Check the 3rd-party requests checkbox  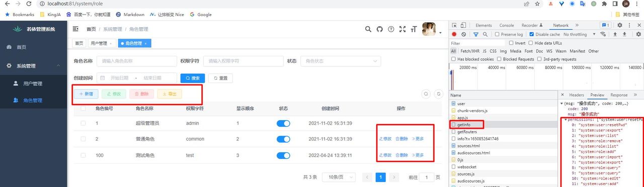click(539, 59)
